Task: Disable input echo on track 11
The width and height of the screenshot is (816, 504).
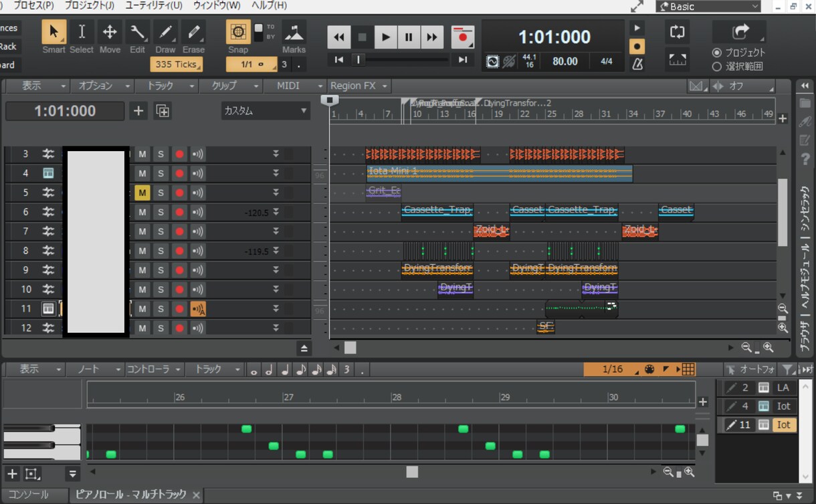Action: click(x=198, y=309)
